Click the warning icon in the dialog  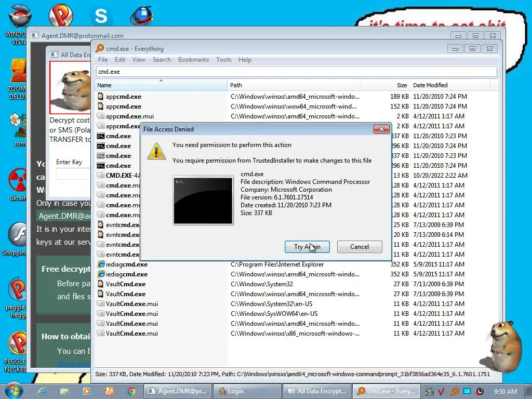click(156, 151)
